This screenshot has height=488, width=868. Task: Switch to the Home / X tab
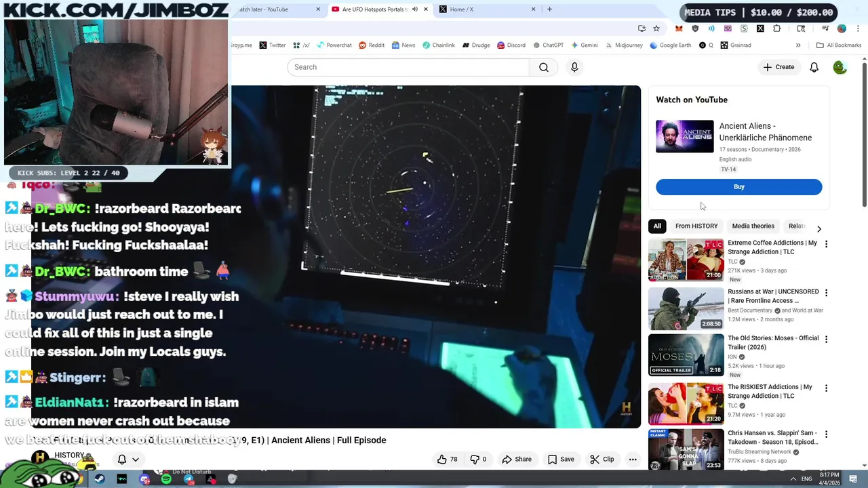click(x=488, y=9)
